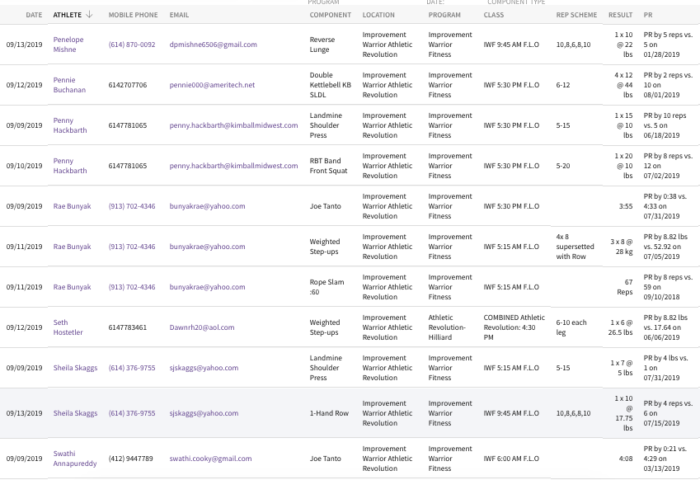This screenshot has height=480, width=700.
Task: Select rep scheme 4x 8 supersetted with Row
Action: pyautogui.click(x=575, y=246)
